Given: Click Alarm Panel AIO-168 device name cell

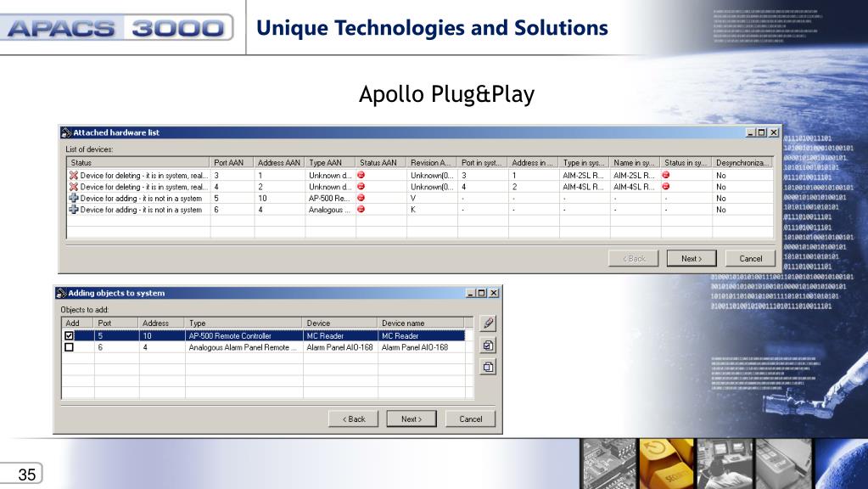Looking at the screenshot, I should [421, 347].
